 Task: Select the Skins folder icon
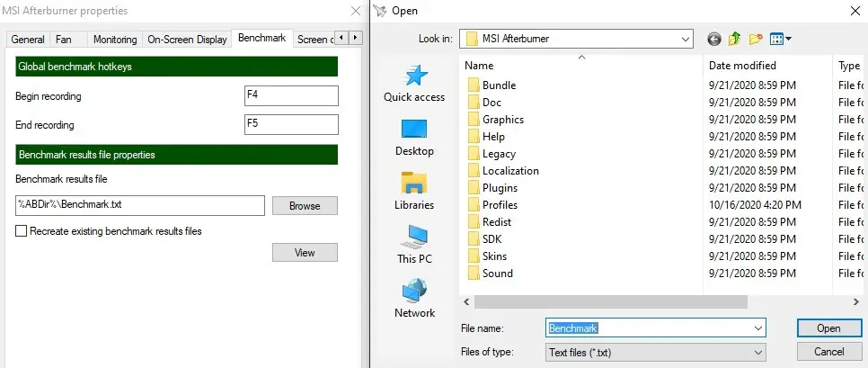[x=474, y=256]
